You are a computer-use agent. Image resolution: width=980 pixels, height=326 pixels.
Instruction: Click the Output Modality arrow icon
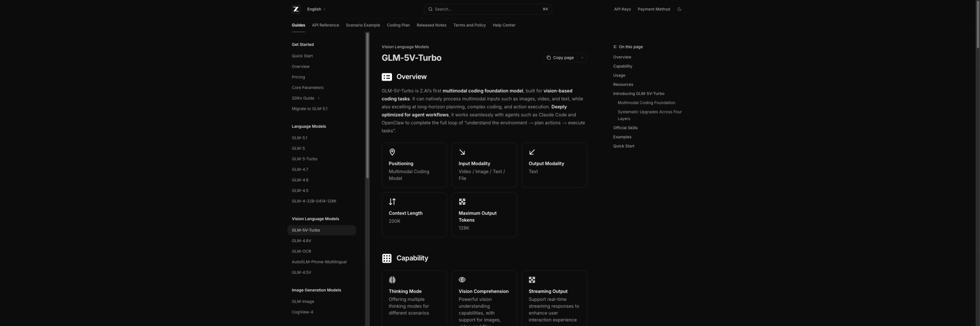point(532,152)
